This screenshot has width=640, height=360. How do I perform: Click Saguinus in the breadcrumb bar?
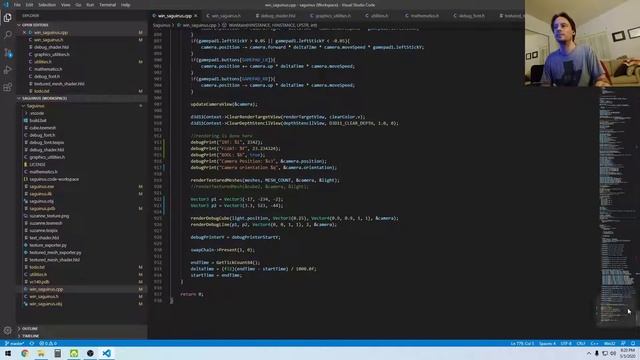161,25
